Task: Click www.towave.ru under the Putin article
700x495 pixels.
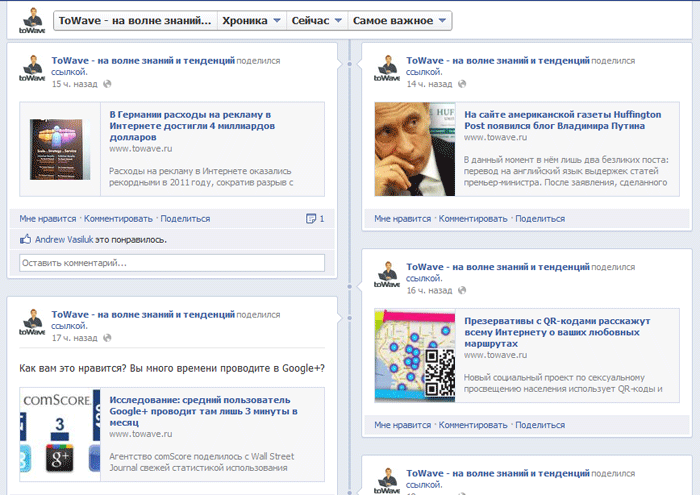Action: coord(495,137)
